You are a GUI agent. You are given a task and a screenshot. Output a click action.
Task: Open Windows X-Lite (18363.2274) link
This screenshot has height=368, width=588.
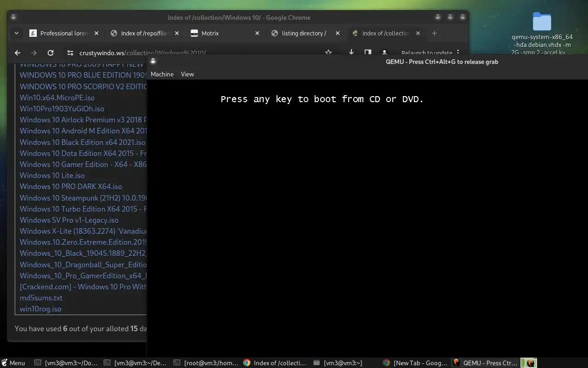(83, 231)
